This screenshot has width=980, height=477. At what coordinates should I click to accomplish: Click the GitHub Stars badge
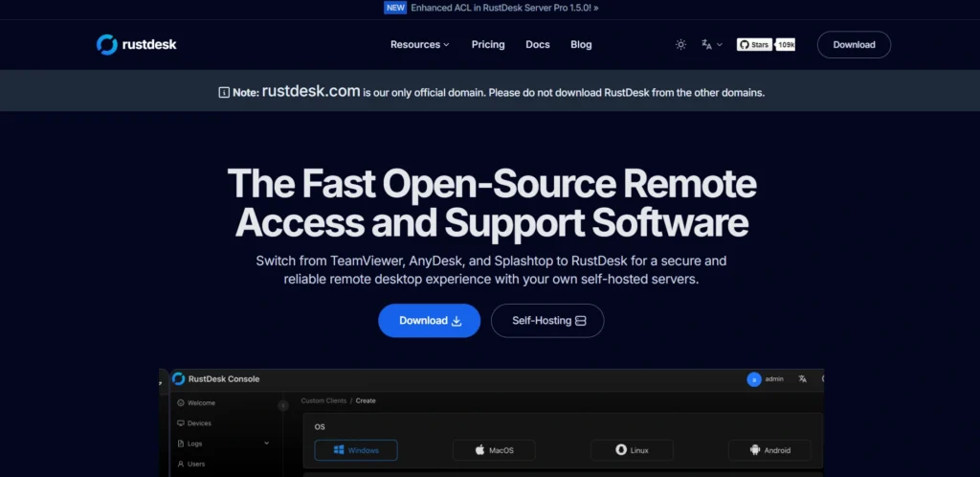point(754,44)
